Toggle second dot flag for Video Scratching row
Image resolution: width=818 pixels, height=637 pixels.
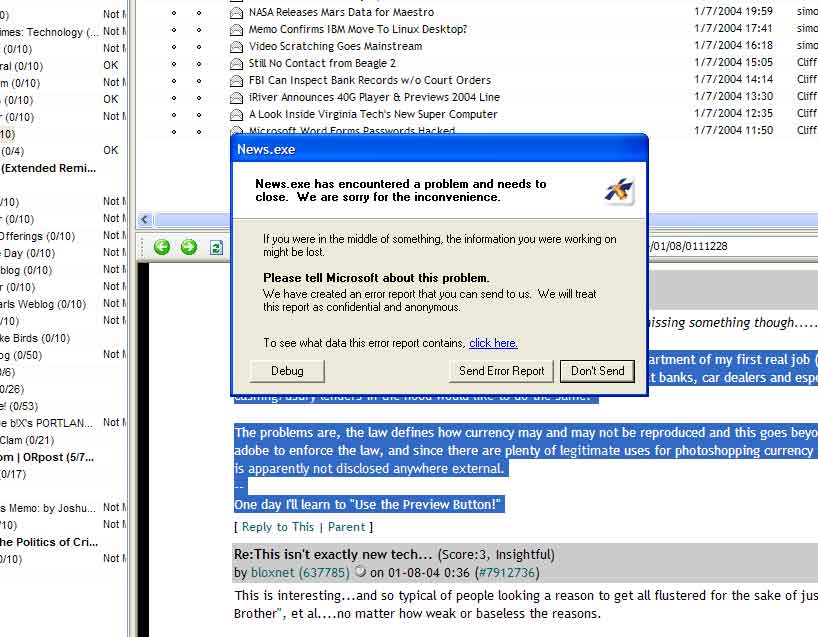click(199, 47)
